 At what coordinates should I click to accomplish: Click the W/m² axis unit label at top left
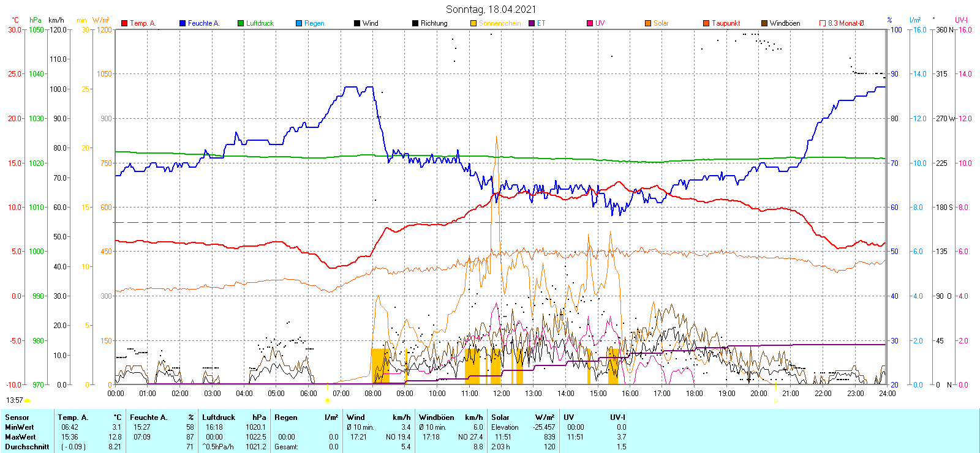coord(101,20)
